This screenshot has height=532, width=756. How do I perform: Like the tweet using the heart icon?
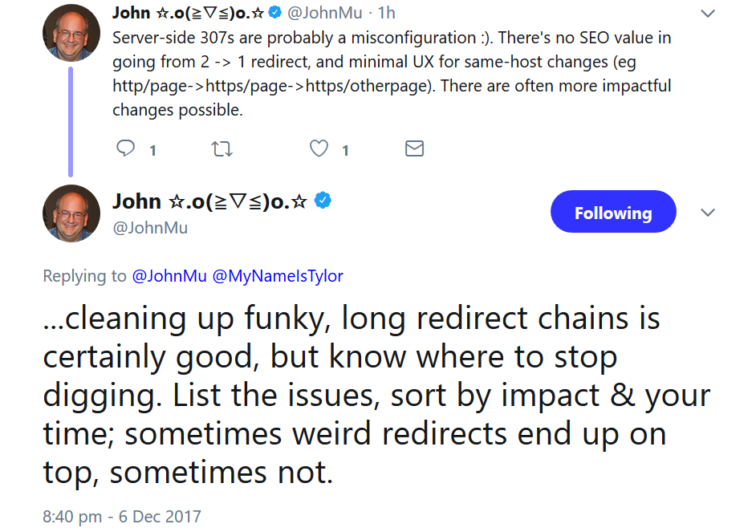[318, 148]
